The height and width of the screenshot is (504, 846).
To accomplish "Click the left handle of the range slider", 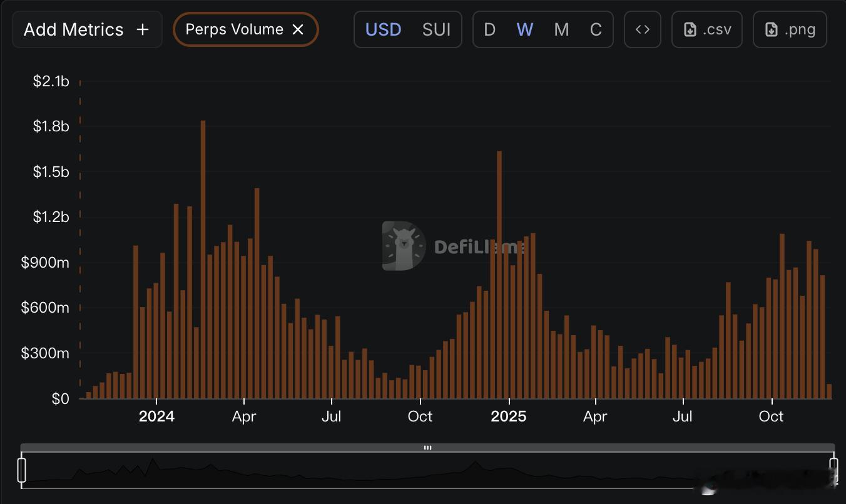I will (22, 470).
